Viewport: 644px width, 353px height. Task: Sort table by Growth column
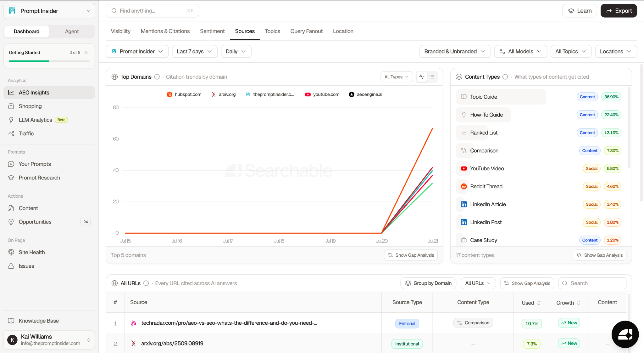point(568,303)
